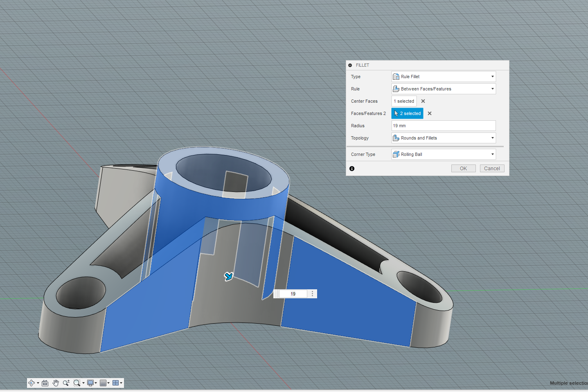This screenshot has width=588, height=392.
Task: Open Display Settings in the navigation bar
Action: coord(91,383)
